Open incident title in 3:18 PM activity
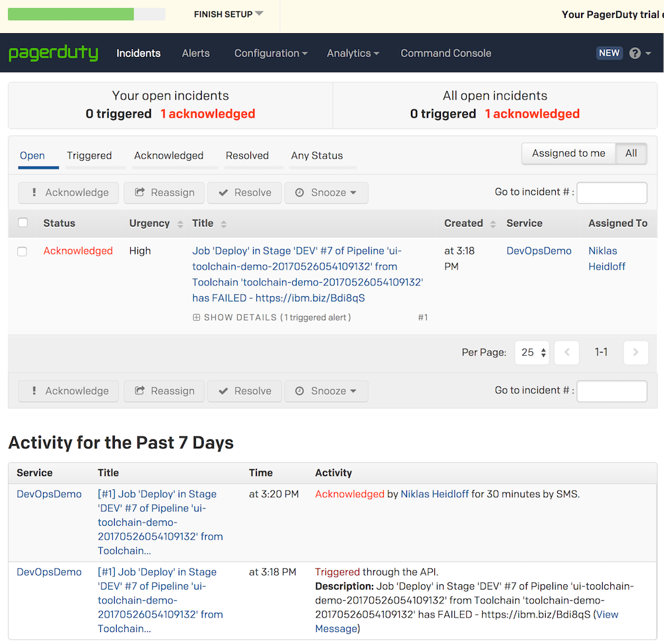This screenshot has width=664, height=644. tap(160, 600)
